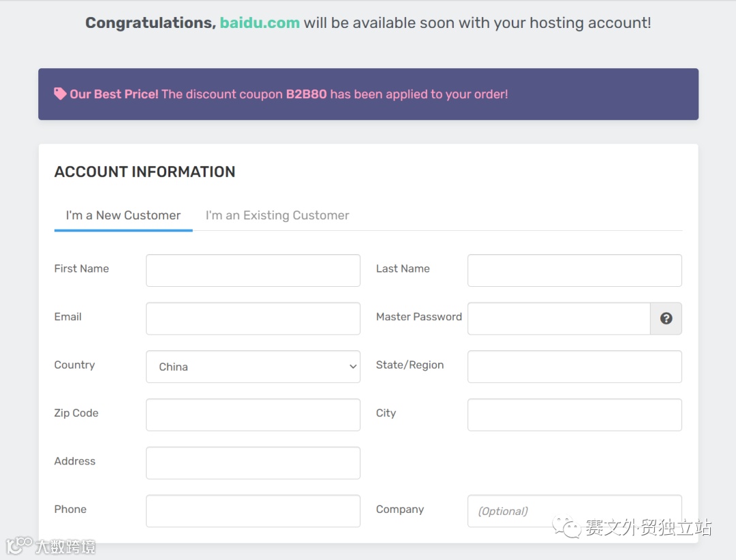Click the Address input field
This screenshot has width=736, height=560.
coord(253,463)
